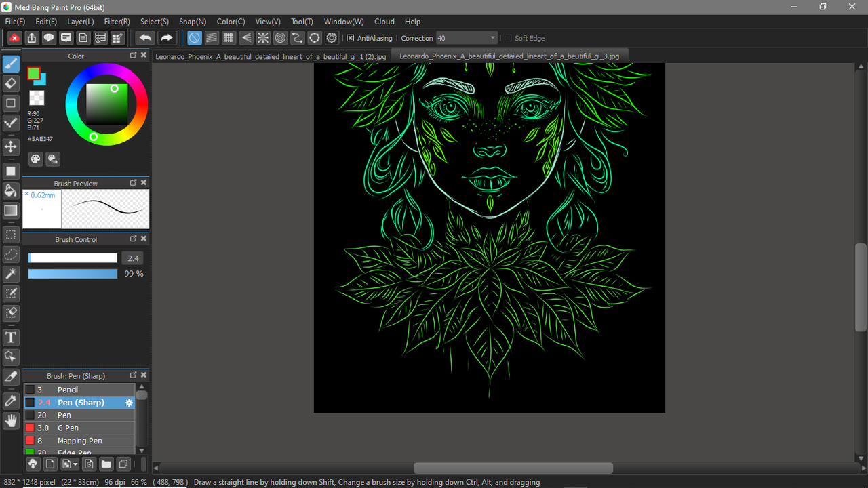Viewport: 868px width, 488px height.
Task: Select the Shape (rectangle outline) tool
Action: (x=11, y=103)
